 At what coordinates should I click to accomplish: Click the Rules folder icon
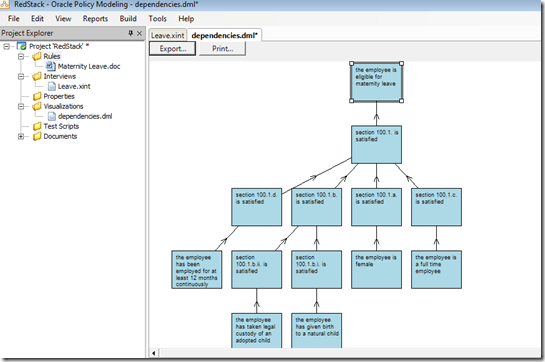[37, 56]
